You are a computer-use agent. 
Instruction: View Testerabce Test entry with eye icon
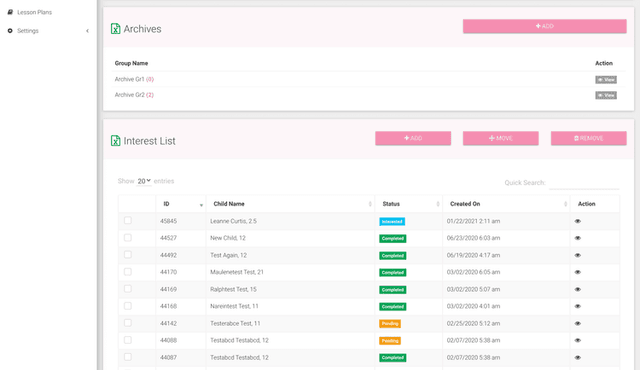click(x=578, y=323)
